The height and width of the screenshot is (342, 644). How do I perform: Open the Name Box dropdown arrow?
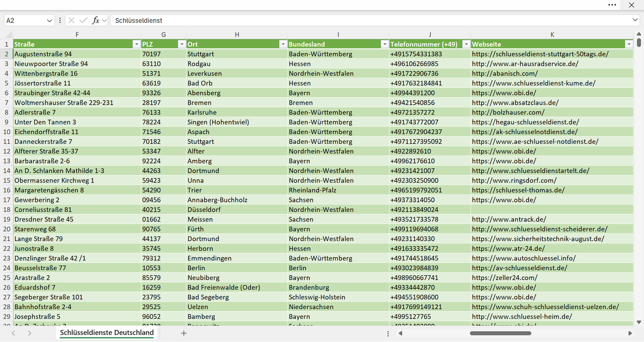click(x=49, y=20)
